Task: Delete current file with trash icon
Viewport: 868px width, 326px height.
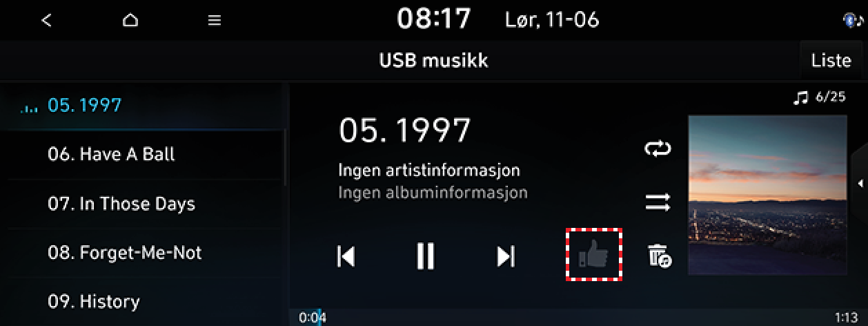Action: pos(659,256)
